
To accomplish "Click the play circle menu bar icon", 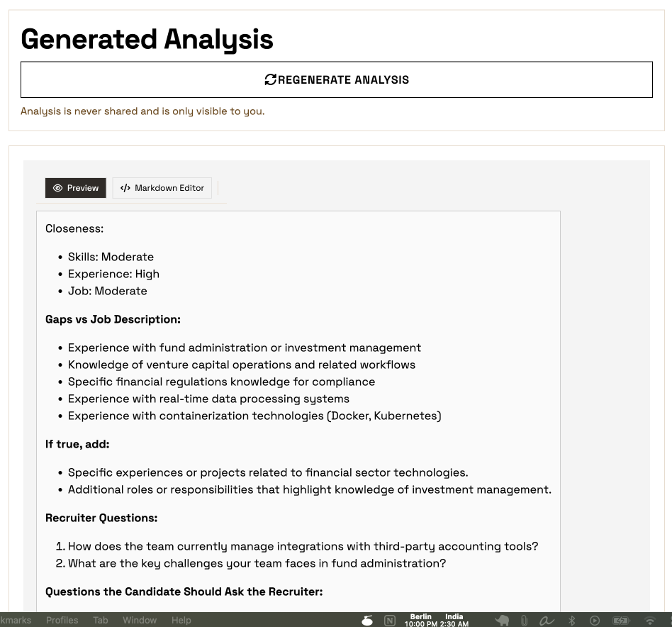I will 595,621.
